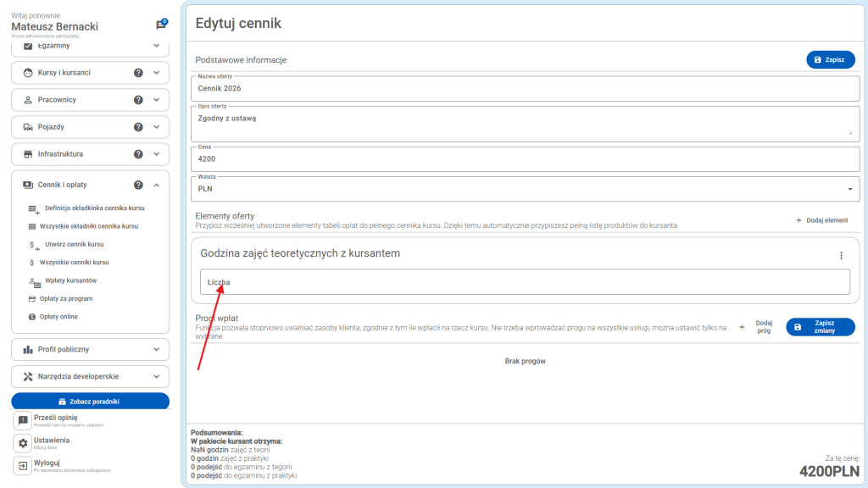Click the Wyloguj logout icon
This screenshot has height=488, width=868.
tap(23, 466)
